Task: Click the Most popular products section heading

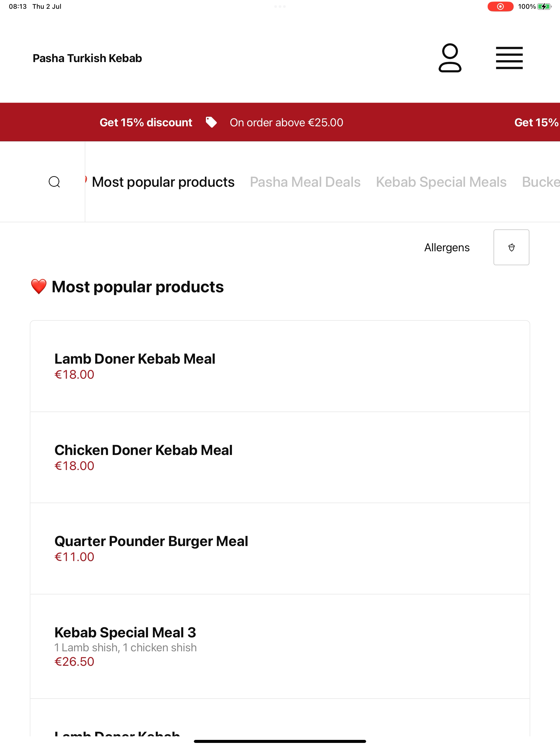Action: (127, 287)
